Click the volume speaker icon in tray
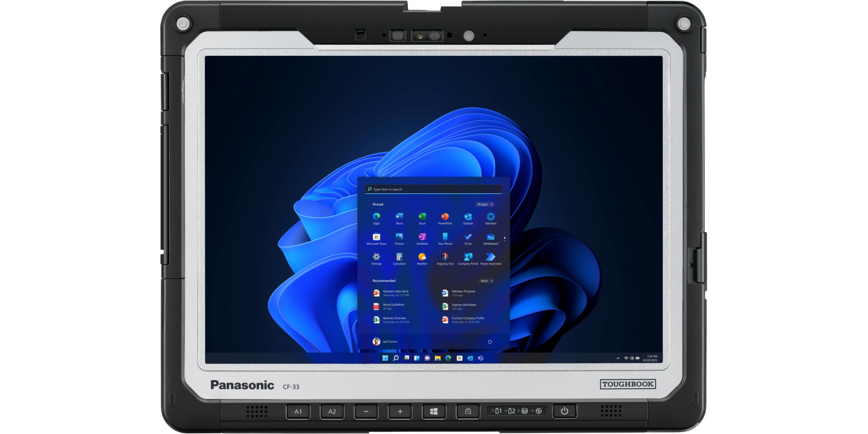 (631, 358)
